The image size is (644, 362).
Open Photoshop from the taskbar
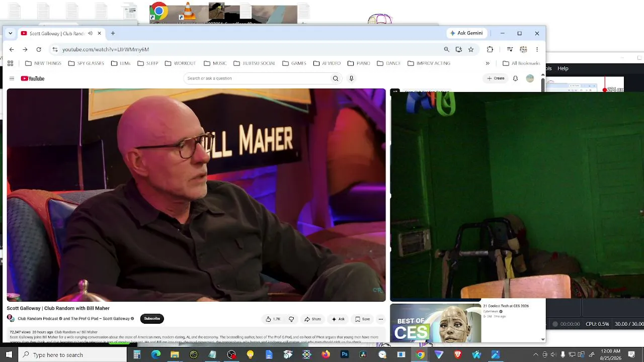pyautogui.click(x=345, y=355)
